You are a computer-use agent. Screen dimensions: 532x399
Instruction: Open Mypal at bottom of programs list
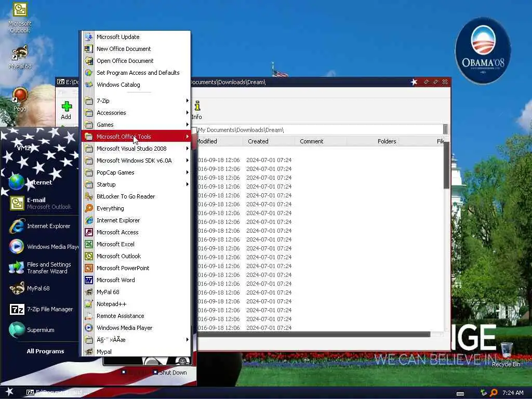[136, 352]
